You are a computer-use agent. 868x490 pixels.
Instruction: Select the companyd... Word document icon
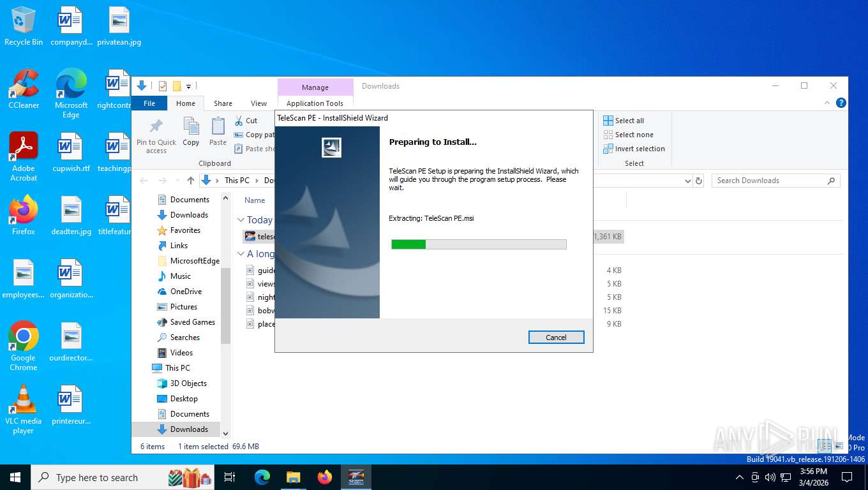click(x=71, y=26)
